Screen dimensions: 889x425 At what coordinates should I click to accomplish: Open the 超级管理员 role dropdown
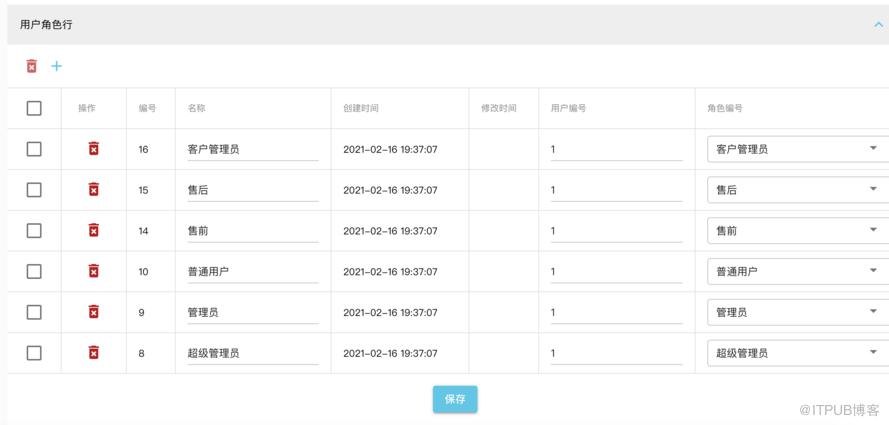click(798, 353)
